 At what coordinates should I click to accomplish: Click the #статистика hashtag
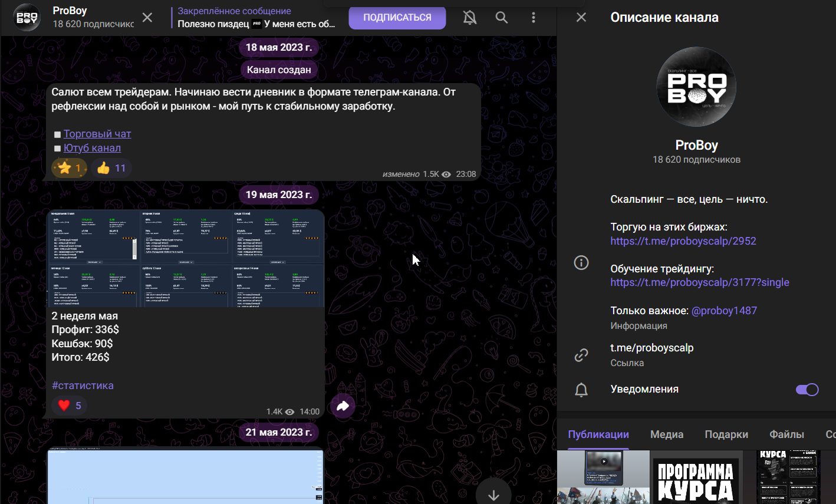(83, 386)
